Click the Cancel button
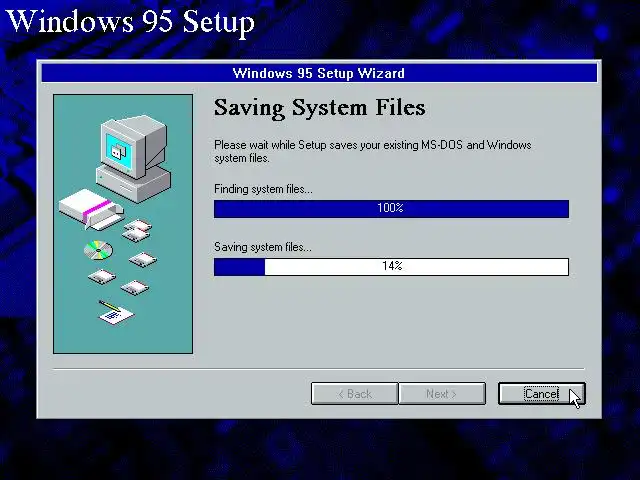This screenshot has height=480, width=640. (x=542, y=393)
